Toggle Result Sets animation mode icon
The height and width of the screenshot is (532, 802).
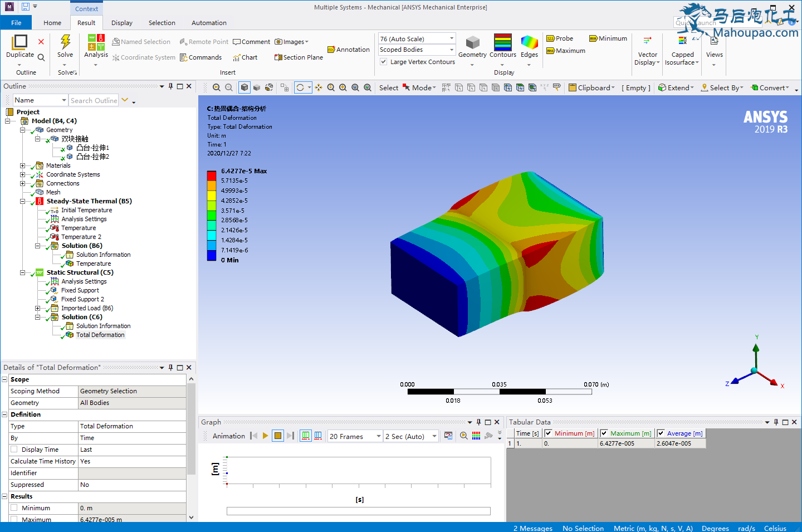coord(318,436)
